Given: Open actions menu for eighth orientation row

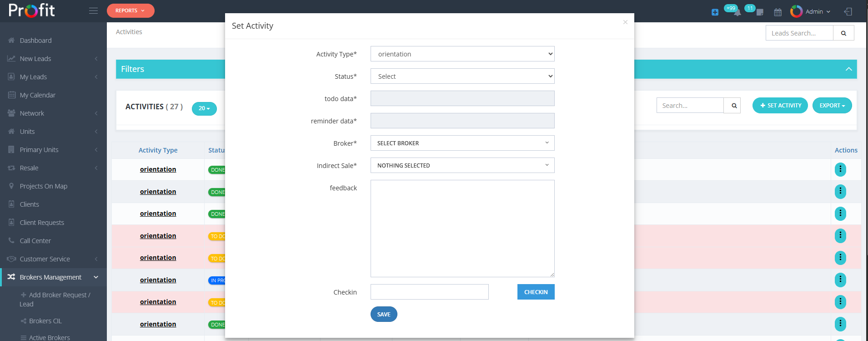Looking at the screenshot, I should (840, 324).
